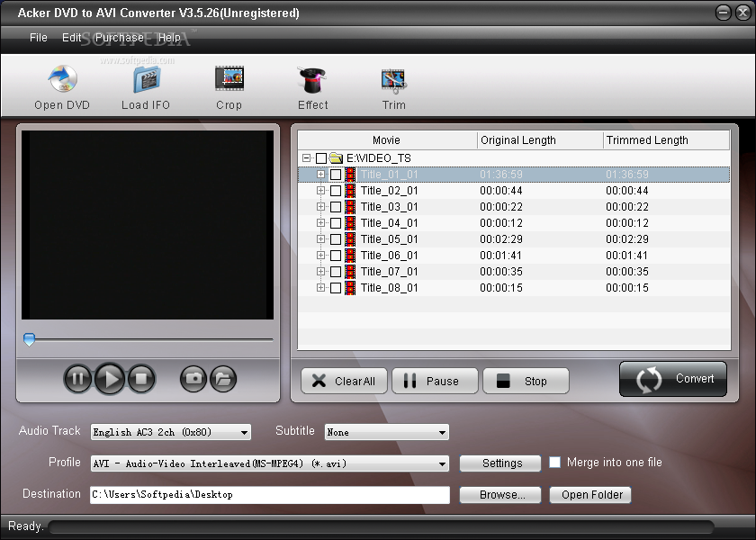The height and width of the screenshot is (540, 756).
Task: Open the snapshot folder icon
Action: click(223, 379)
